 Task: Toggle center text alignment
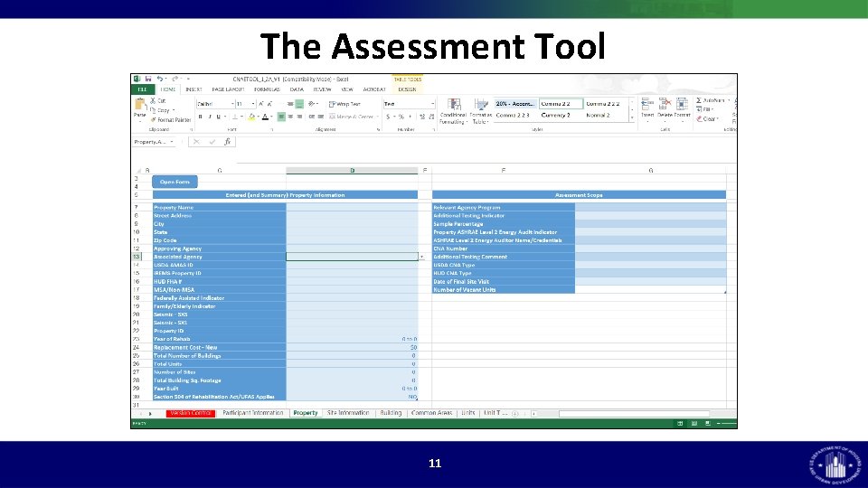[290, 117]
